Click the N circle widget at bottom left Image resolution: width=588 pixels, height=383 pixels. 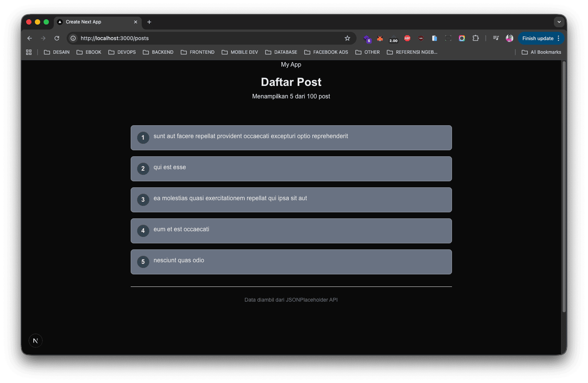tap(35, 340)
